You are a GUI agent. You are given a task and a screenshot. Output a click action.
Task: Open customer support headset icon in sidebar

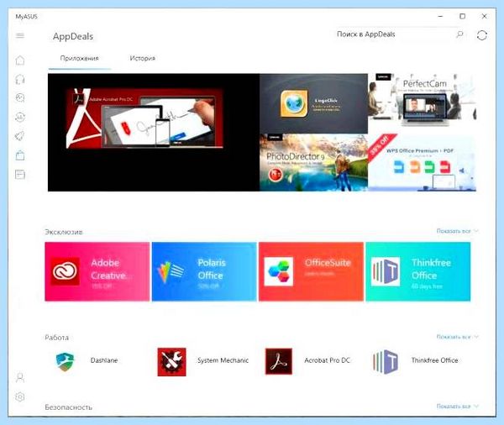click(x=20, y=79)
